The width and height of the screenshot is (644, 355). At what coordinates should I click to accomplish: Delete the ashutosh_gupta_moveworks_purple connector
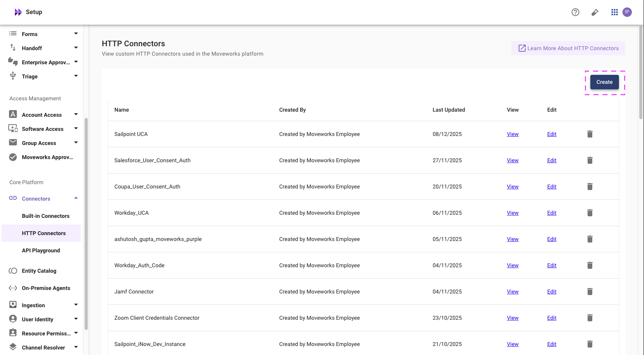point(590,239)
